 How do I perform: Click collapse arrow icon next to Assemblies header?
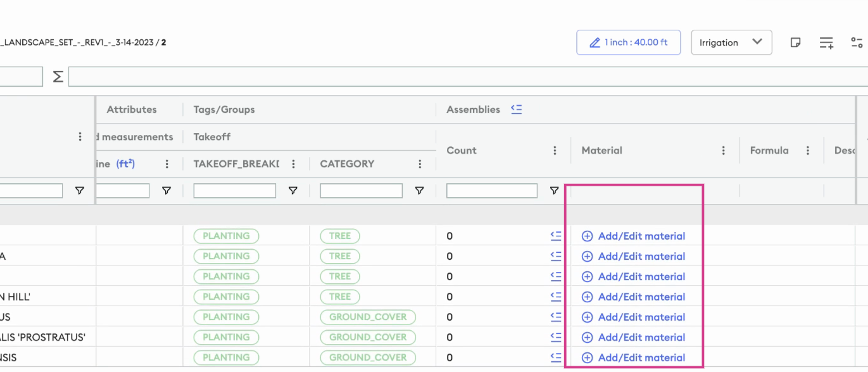pos(517,109)
